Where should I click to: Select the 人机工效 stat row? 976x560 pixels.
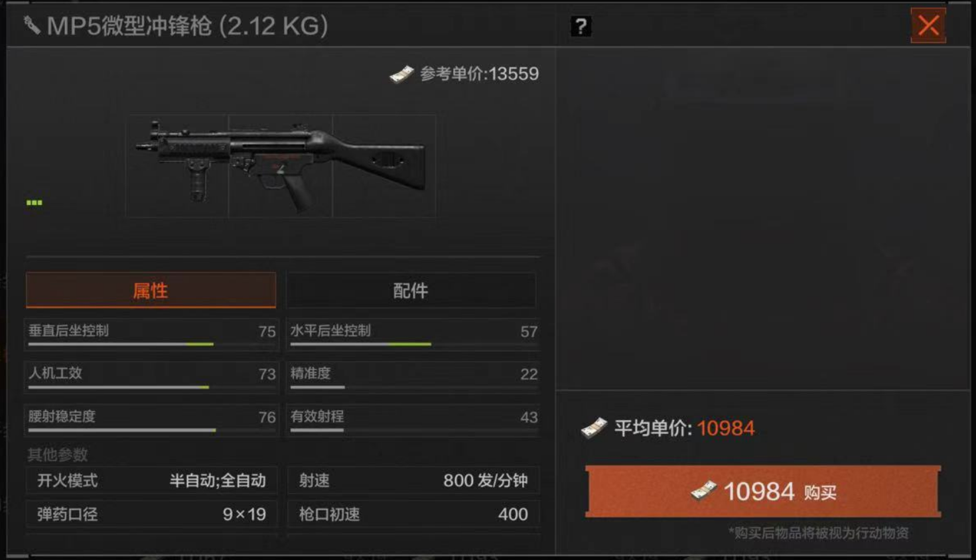click(x=151, y=377)
